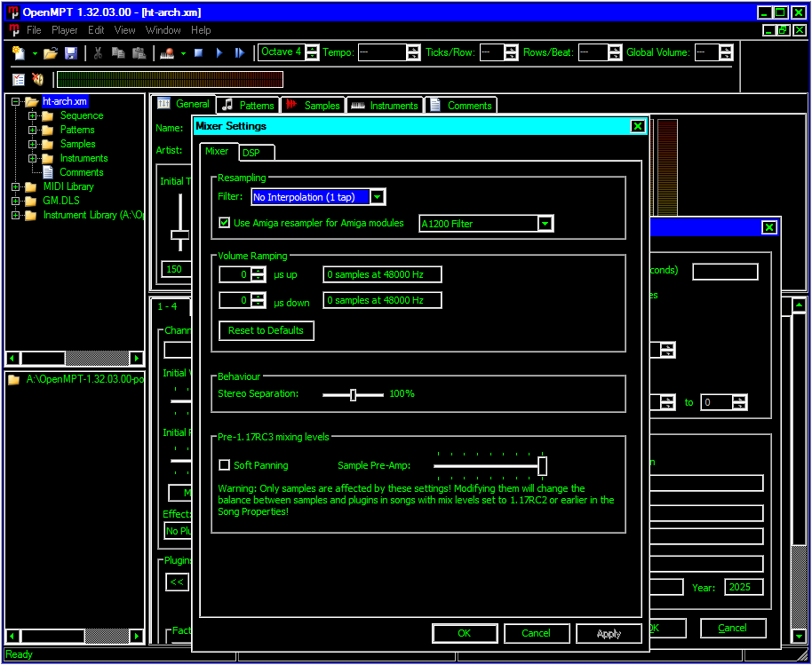
Task: Open the resampling Filter dropdown
Action: click(x=378, y=197)
